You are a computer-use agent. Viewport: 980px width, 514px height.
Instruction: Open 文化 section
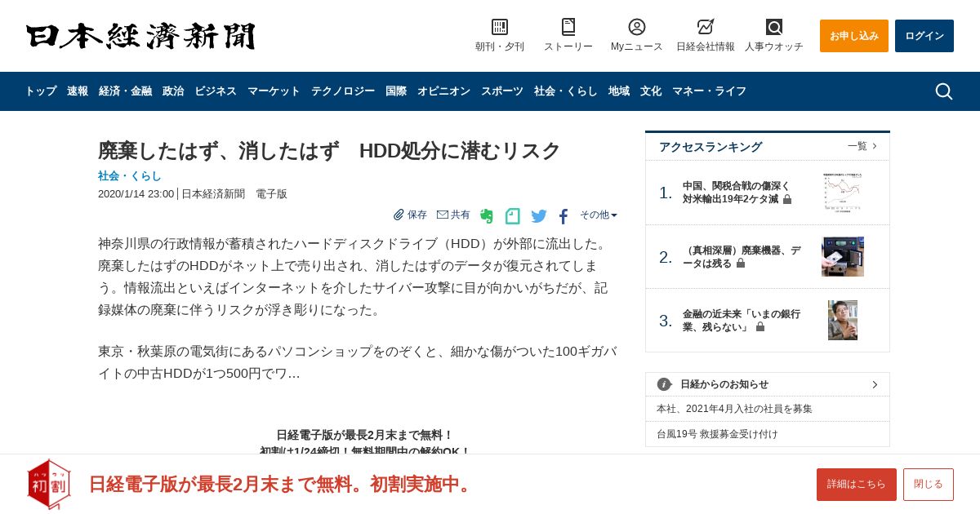[651, 91]
